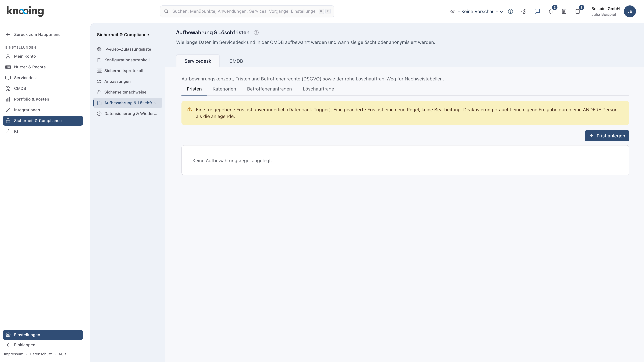
Task: Switch to the CMDB tab
Action: click(x=236, y=61)
